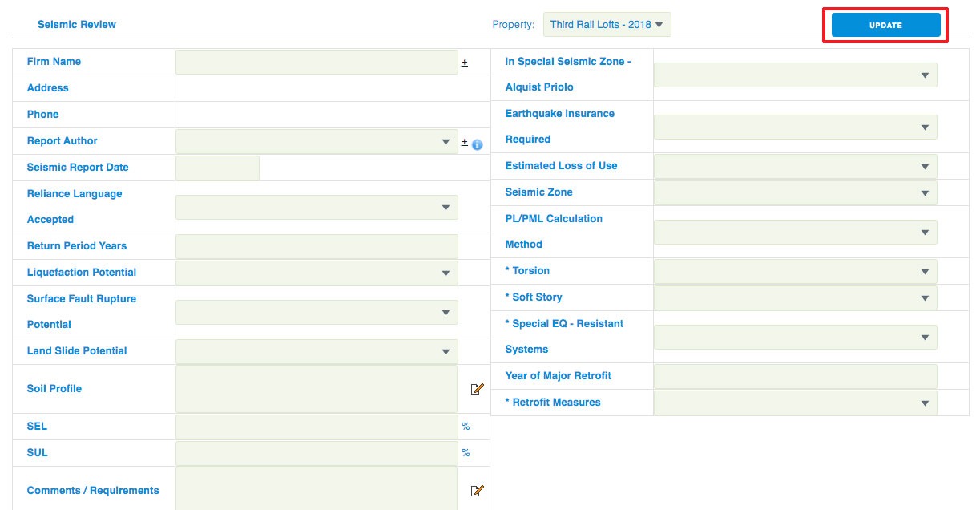Viewport: 980px width, 510px height.
Task: Click the Property: label text
Action: [514, 25]
